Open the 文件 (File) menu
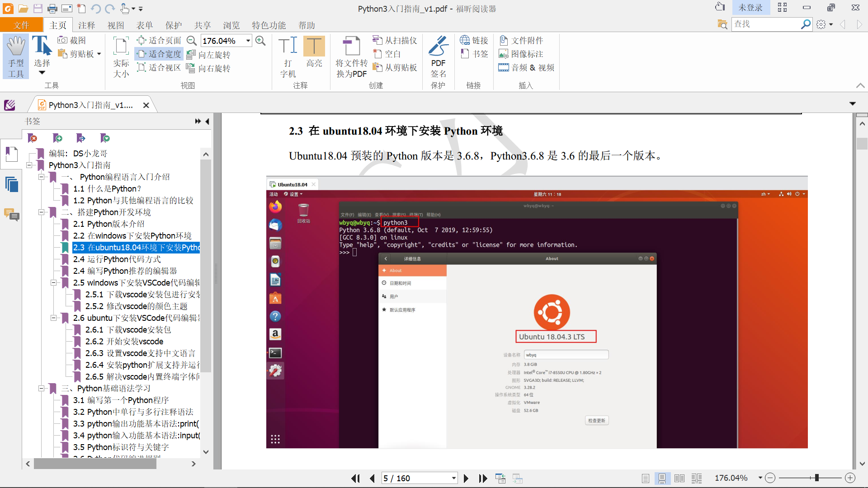Screen dimensions: 868x488 pyautogui.click(x=21, y=25)
